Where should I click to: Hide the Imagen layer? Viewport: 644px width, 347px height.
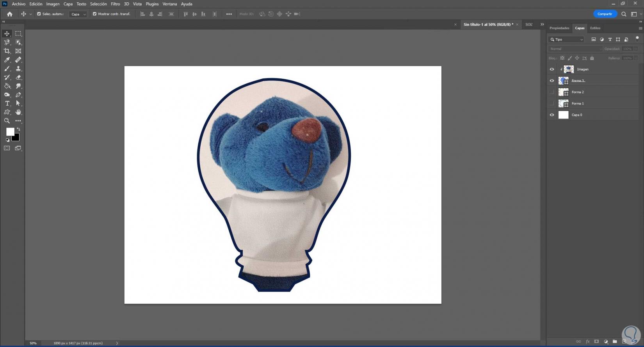[552, 69]
